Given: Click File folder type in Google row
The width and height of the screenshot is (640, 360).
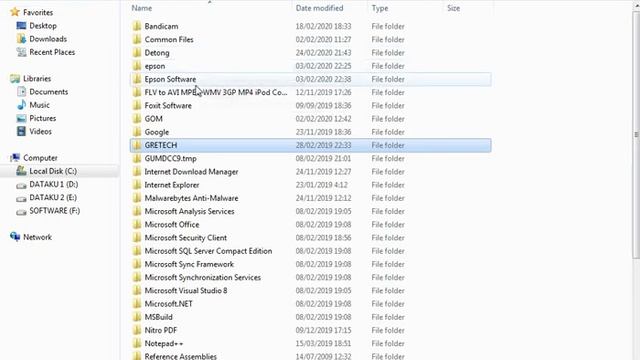Looking at the screenshot, I should pos(388,132).
